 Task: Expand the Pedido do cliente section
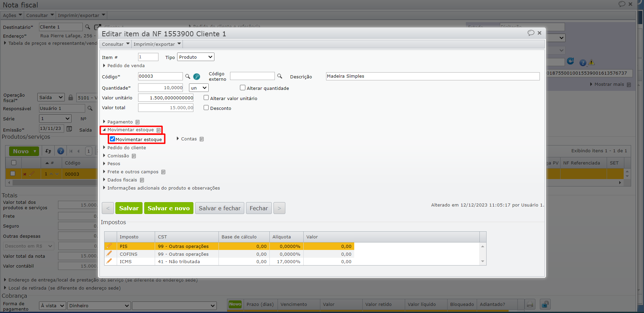[125, 148]
